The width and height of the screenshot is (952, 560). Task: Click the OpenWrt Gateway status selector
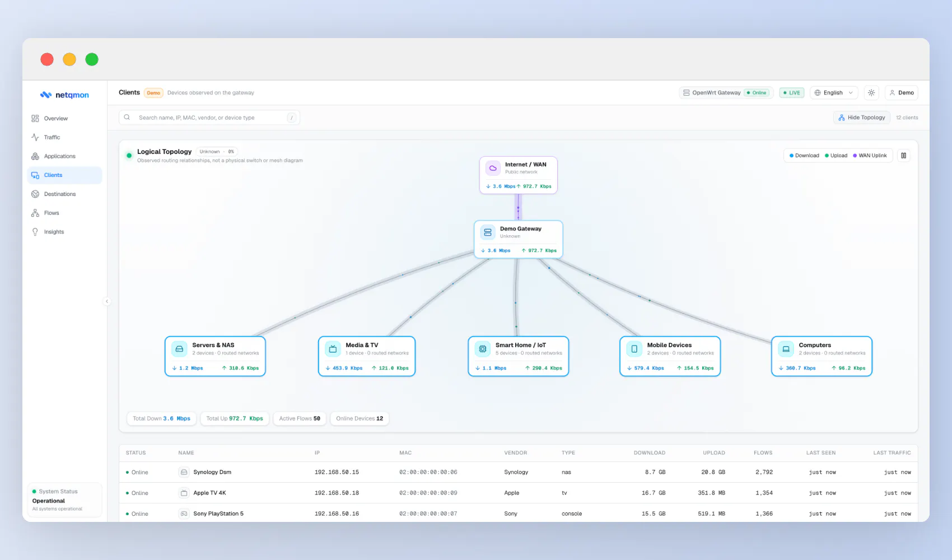pos(726,93)
